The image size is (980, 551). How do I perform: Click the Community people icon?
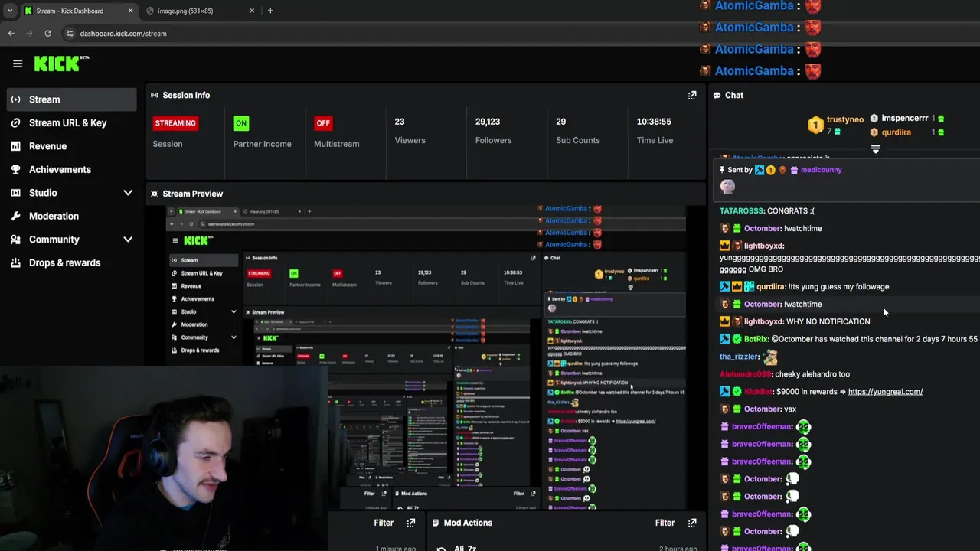click(x=16, y=240)
